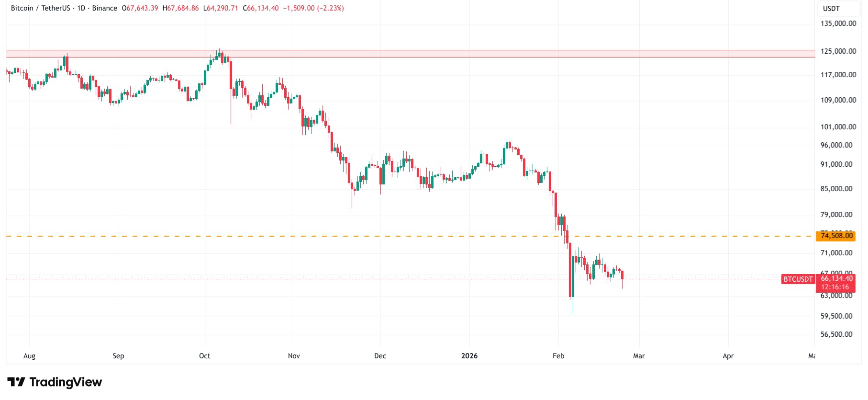868x400 pixels.
Task: Click the TradingView logo icon
Action: (x=16, y=382)
